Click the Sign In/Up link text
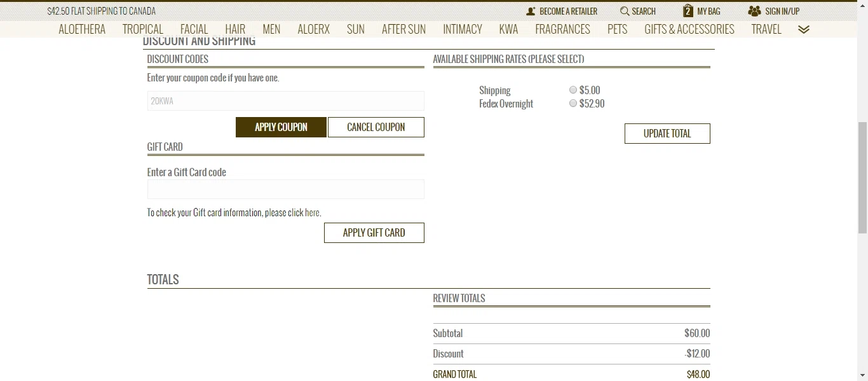 click(x=782, y=11)
